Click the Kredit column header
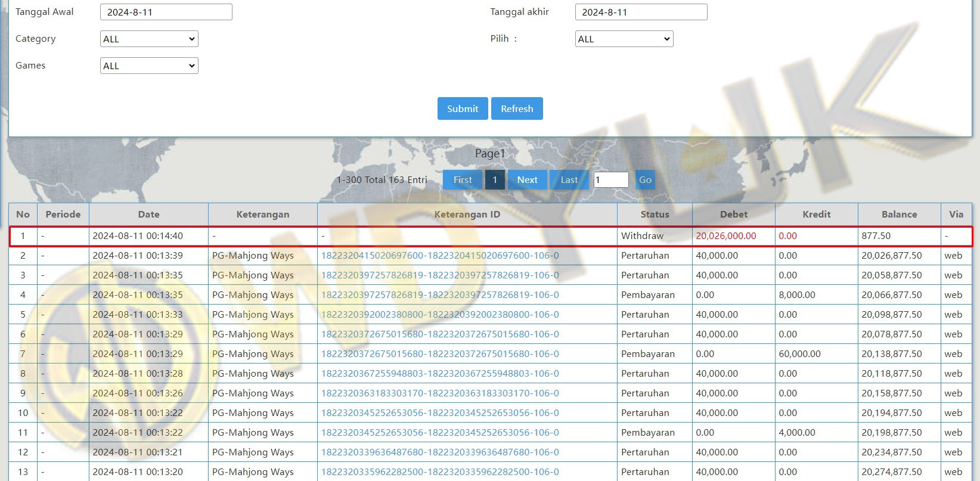Screen dimensions: 980x481 coord(817,214)
